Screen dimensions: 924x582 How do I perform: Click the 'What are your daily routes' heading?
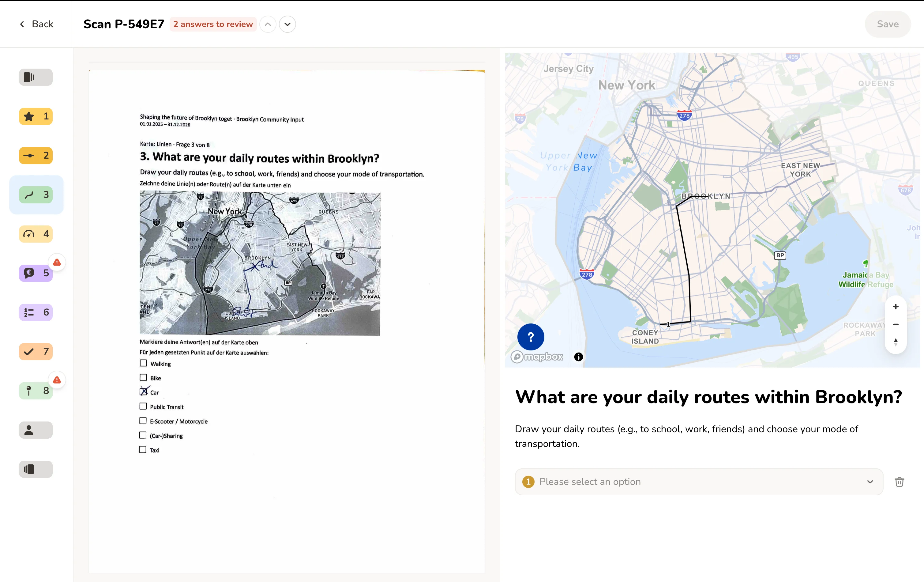pyautogui.click(x=708, y=397)
